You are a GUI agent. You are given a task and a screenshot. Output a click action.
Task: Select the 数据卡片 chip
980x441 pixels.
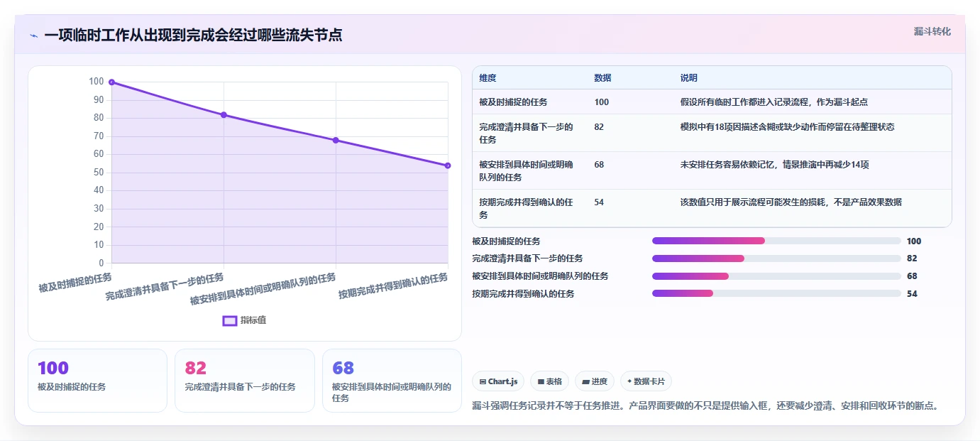[646, 381]
